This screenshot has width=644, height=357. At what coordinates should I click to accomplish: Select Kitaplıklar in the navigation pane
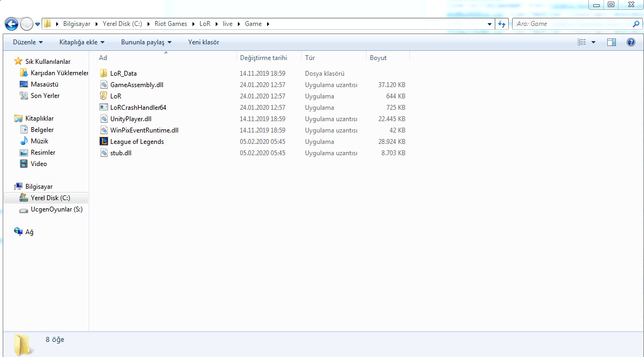point(39,118)
